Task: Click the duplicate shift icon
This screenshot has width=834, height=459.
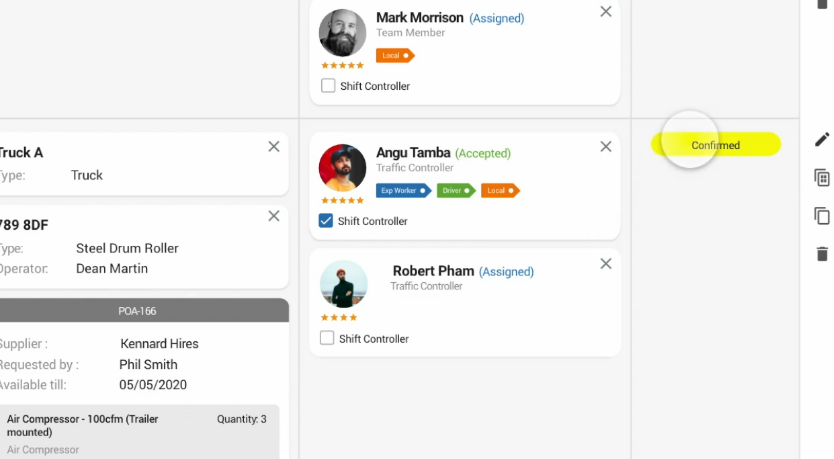Action: point(822,216)
